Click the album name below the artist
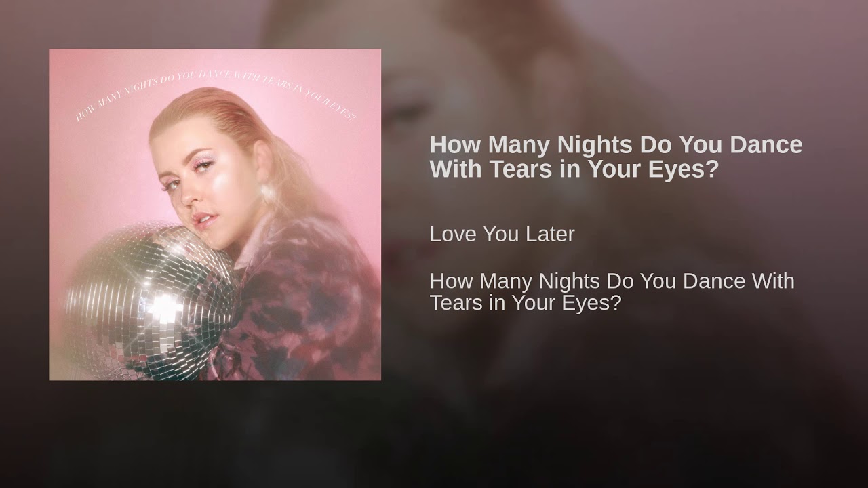 click(x=612, y=292)
